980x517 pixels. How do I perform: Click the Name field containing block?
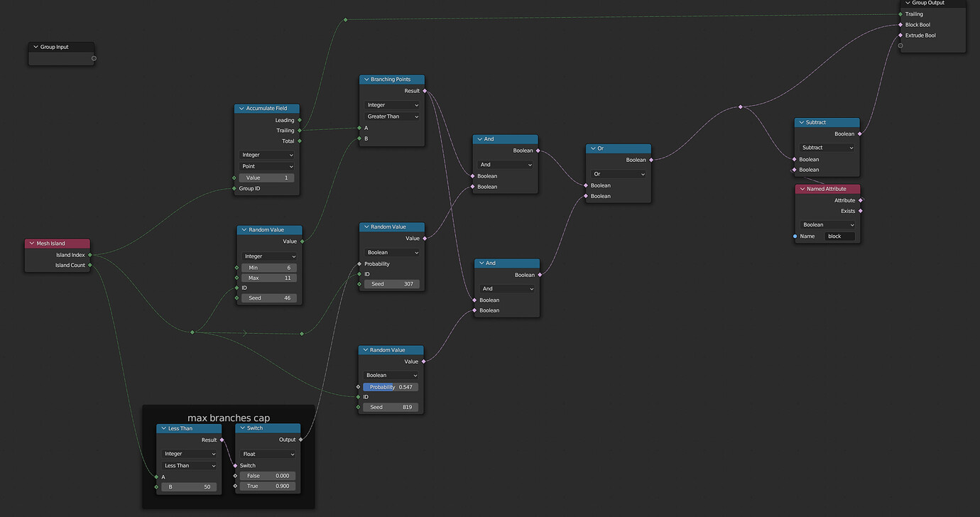pos(840,236)
